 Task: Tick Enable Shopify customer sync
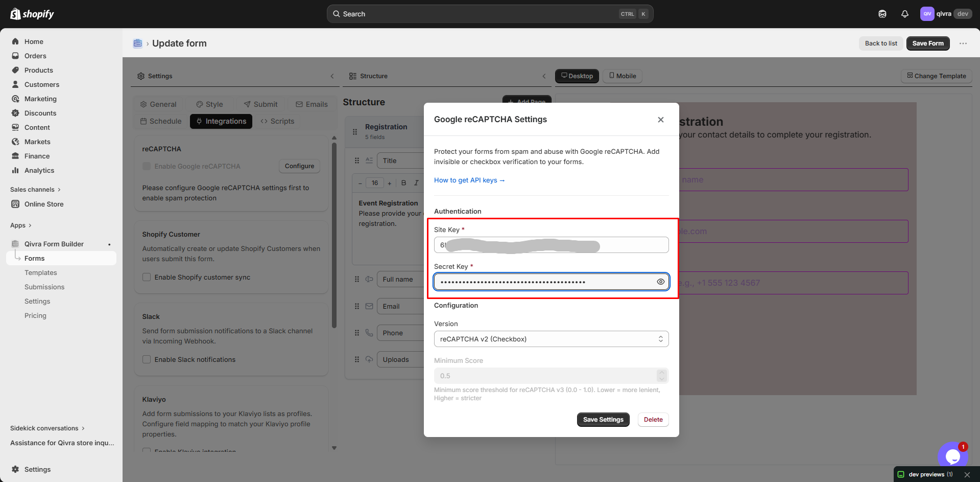pos(147,277)
